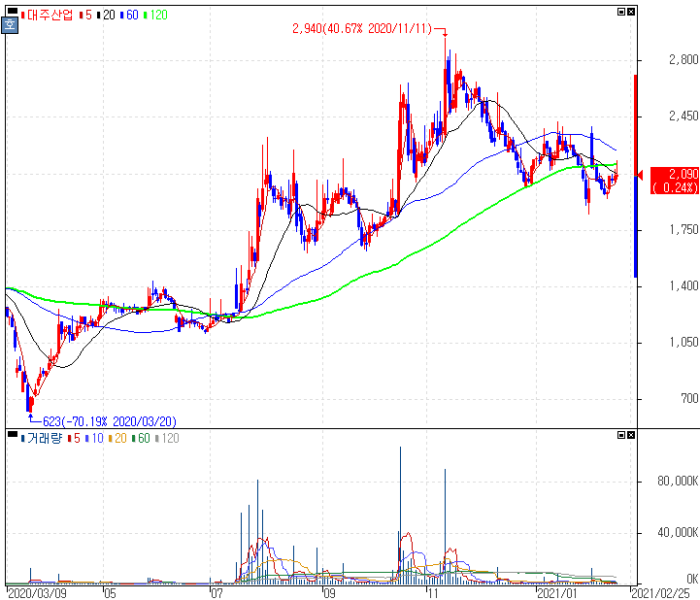Click the 05 month label on time axis
700x600 pixels.
[x=110, y=593]
